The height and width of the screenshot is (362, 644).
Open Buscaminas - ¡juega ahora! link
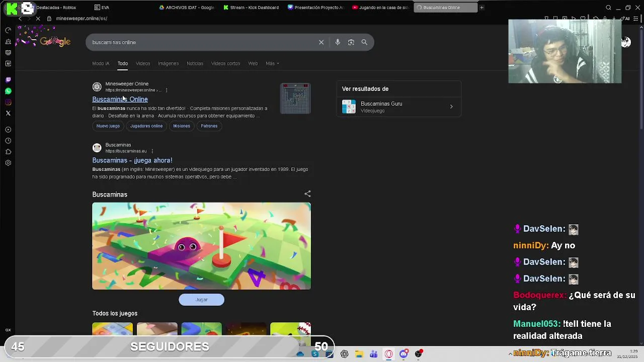[x=132, y=160]
